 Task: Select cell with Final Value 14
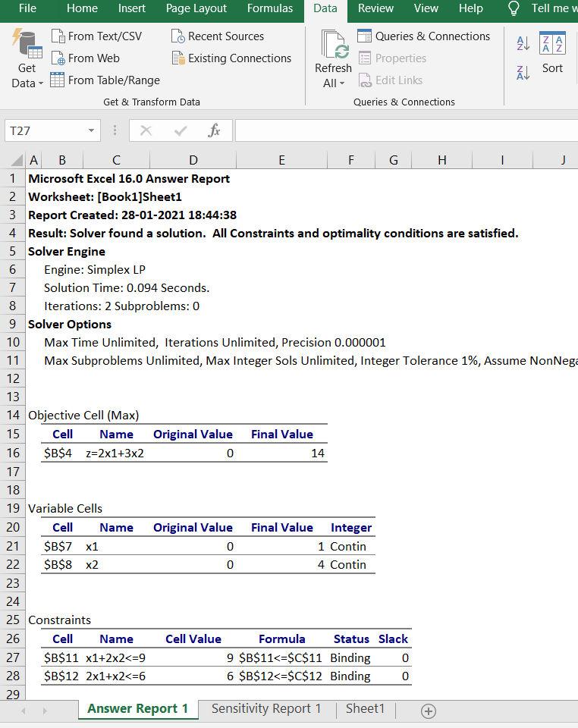[281, 453]
